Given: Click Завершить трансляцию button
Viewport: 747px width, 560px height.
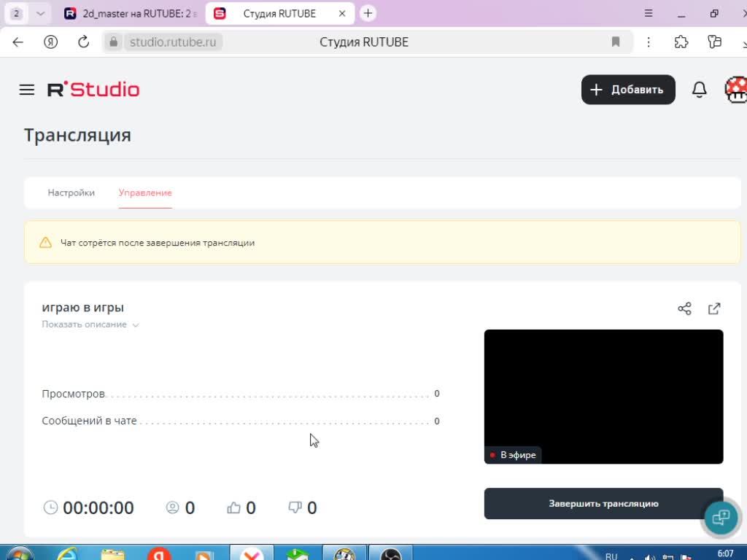Looking at the screenshot, I should [x=603, y=503].
